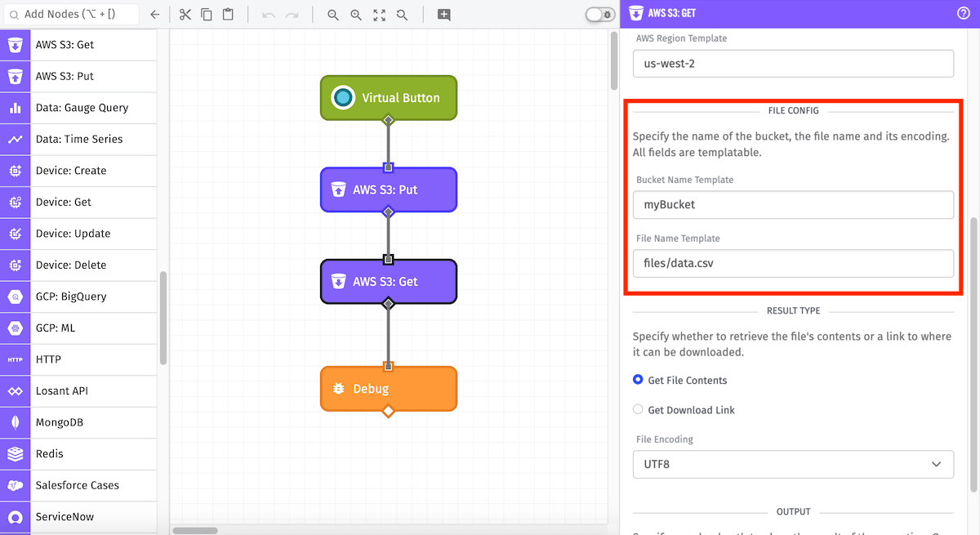
Task: Click the Add note comment icon
Action: click(443, 15)
